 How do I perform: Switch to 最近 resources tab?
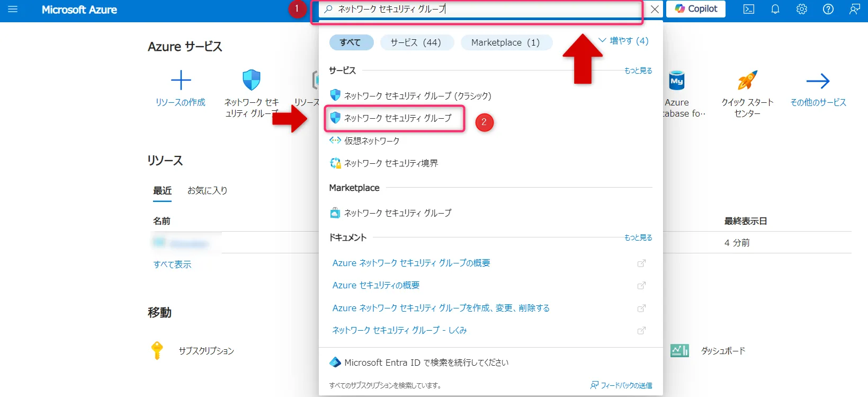coord(163,191)
